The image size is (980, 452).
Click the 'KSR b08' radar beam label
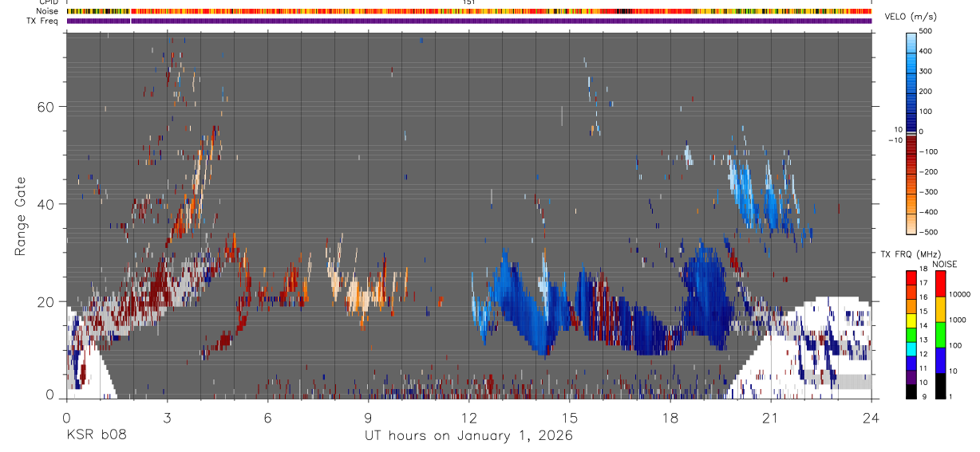coord(95,435)
